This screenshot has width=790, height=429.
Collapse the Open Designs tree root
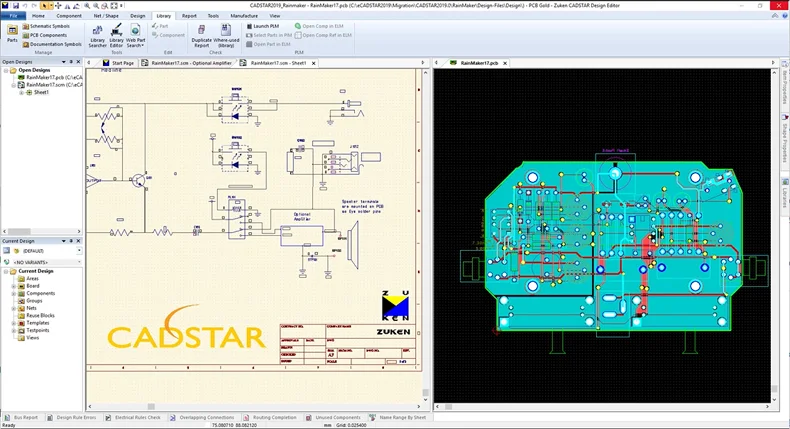click(6, 70)
